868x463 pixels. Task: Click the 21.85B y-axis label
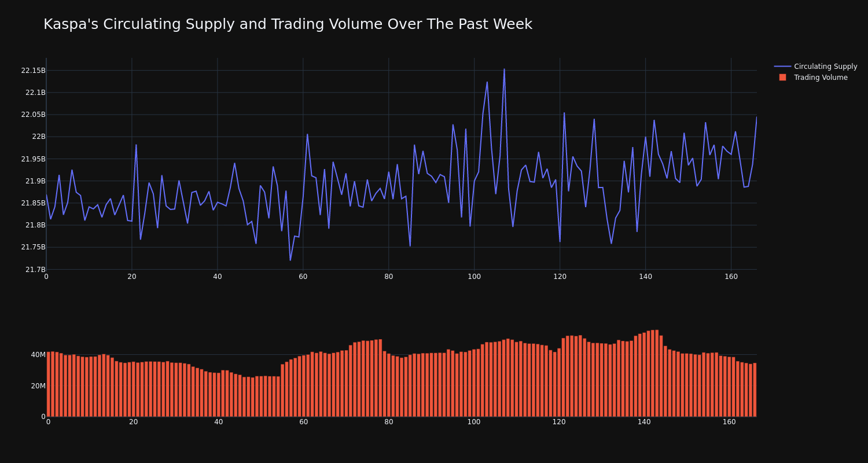point(33,203)
